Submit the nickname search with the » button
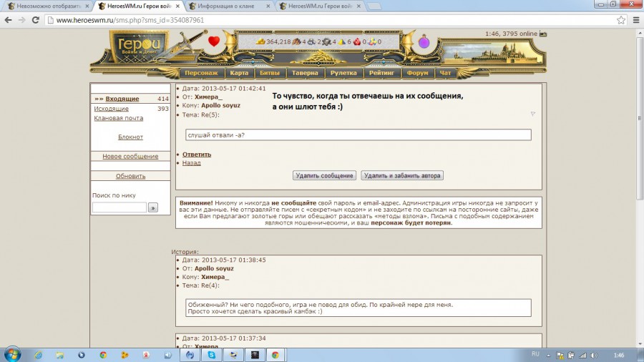Viewport: 644px width, 362px height. click(x=153, y=207)
